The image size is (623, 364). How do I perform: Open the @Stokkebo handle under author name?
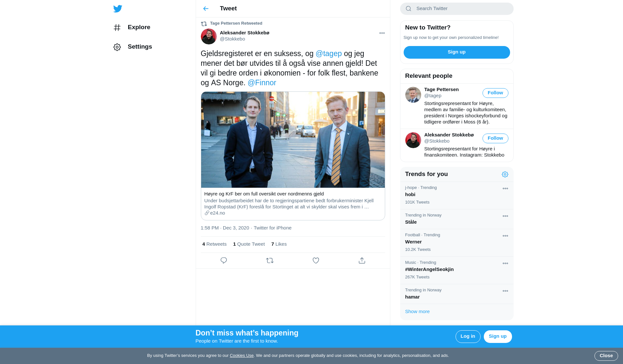232,39
